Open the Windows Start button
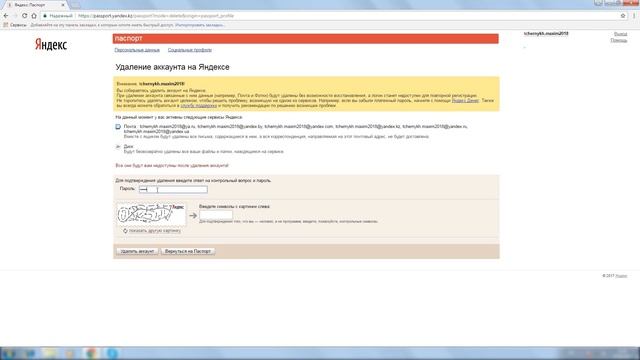 [x=9, y=353]
